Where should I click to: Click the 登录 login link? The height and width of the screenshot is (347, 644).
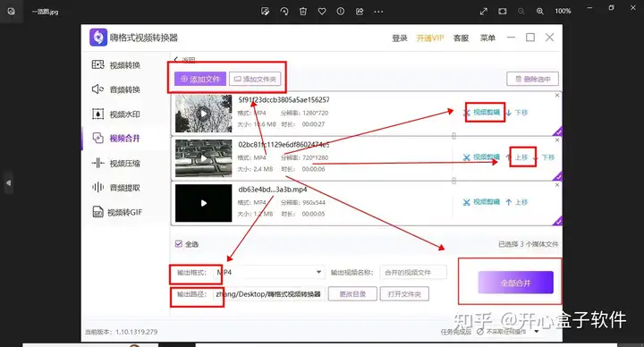click(x=400, y=38)
